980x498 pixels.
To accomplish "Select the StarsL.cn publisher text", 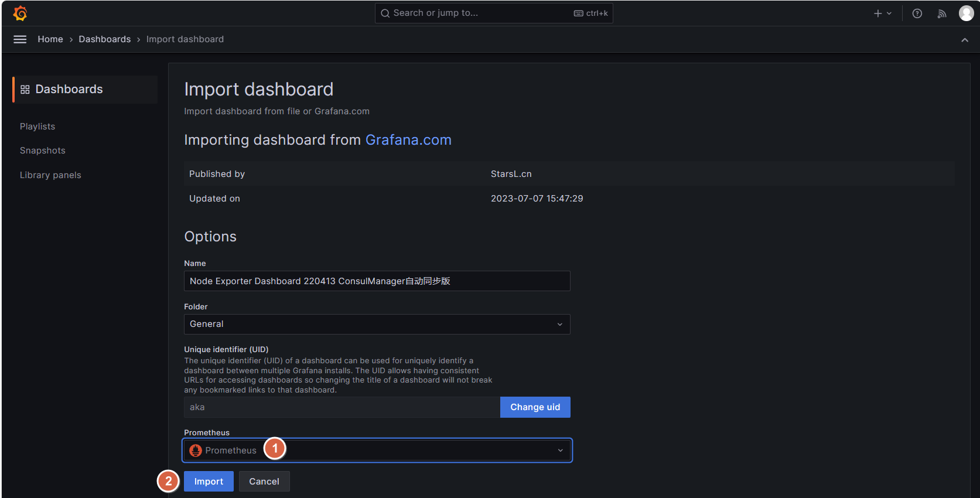I will coord(511,174).
